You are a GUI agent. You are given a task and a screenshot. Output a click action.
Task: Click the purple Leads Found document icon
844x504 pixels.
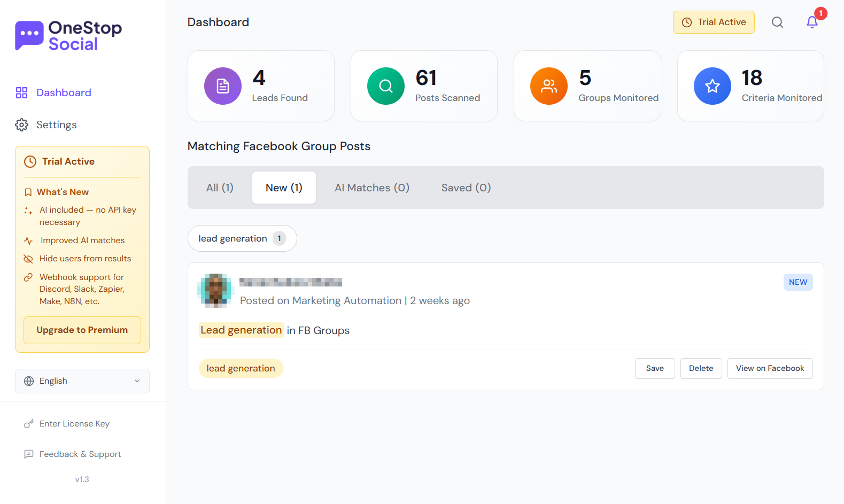[x=223, y=86]
